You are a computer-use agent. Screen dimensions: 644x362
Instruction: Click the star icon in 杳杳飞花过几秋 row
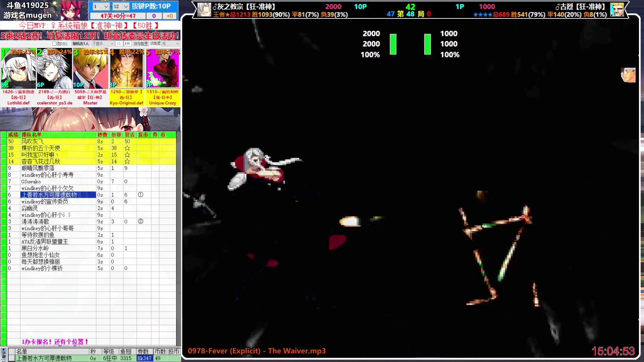127,162
